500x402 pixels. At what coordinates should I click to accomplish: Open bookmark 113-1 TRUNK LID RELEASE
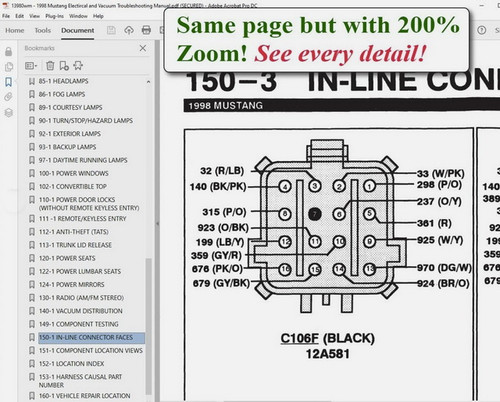pyautogui.click(x=75, y=245)
